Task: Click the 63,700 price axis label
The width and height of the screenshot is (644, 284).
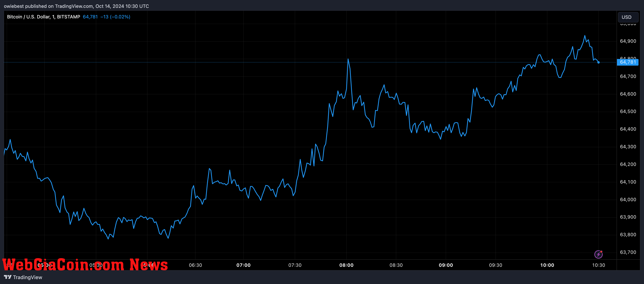Action: pos(628,252)
